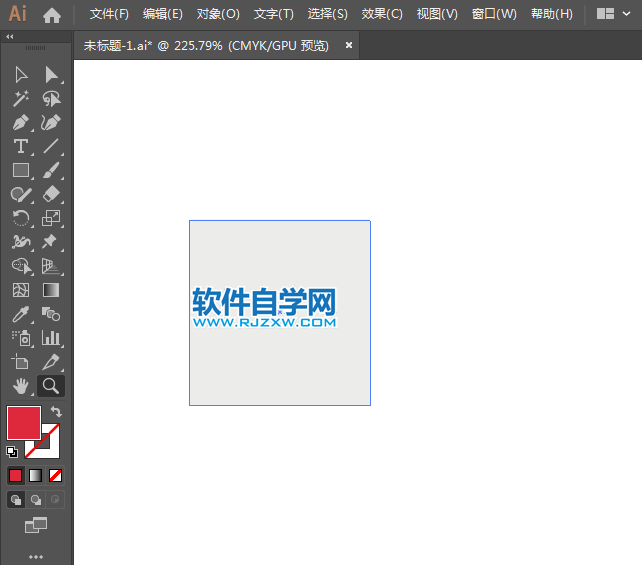Click the red Fill color swatch
642x565 pixels.
[x=24, y=423]
